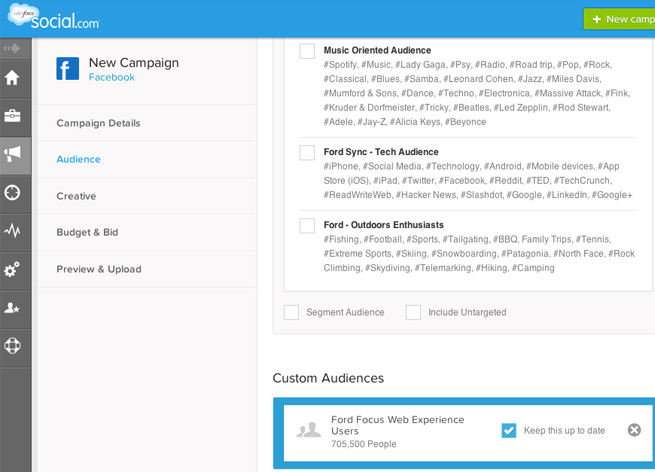Enable Include Untargeted checkbox
655x472 pixels.
(x=413, y=312)
